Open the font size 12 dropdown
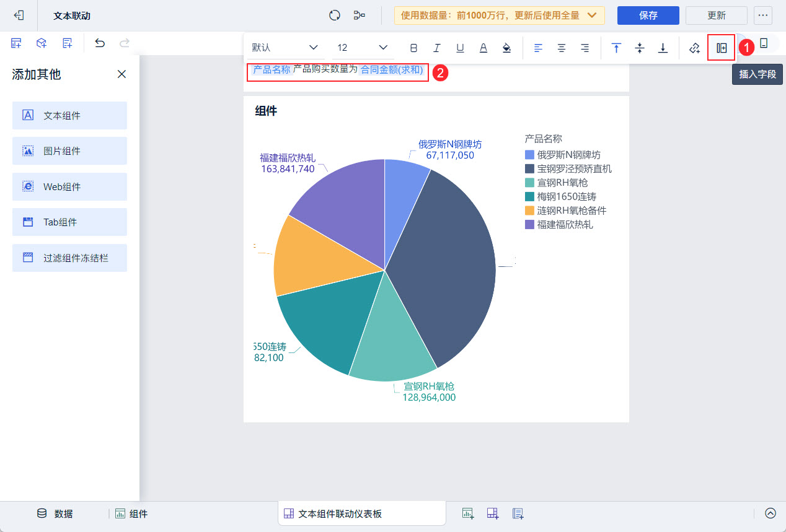The width and height of the screenshot is (786, 532). point(363,48)
